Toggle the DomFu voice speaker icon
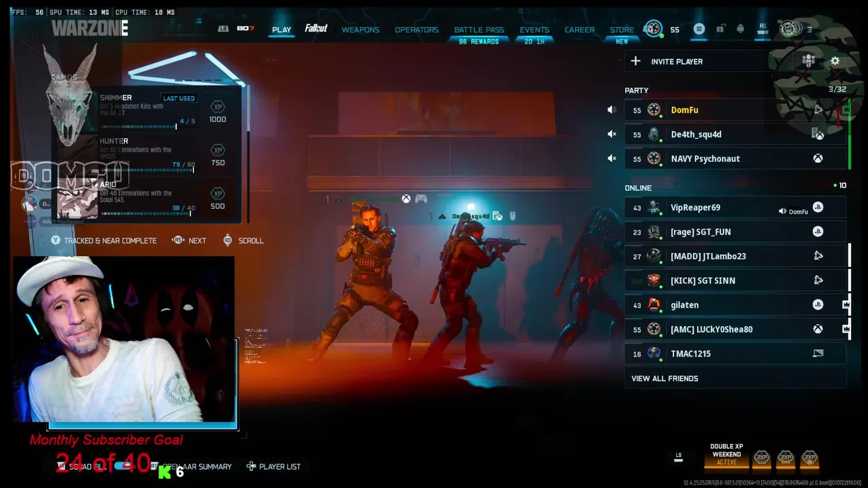Viewport: 868px width, 488px height. (612, 110)
